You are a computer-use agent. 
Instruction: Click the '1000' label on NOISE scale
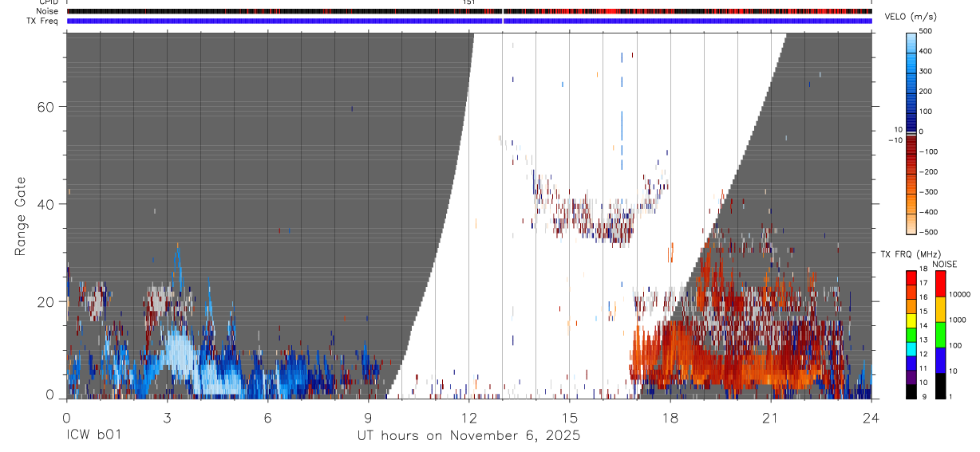[x=958, y=320]
